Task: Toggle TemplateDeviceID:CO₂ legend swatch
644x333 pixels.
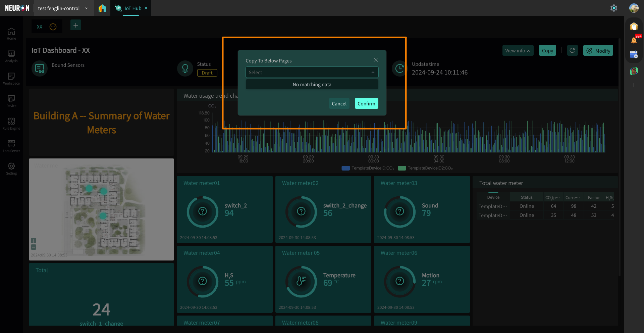Action: point(346,168)
